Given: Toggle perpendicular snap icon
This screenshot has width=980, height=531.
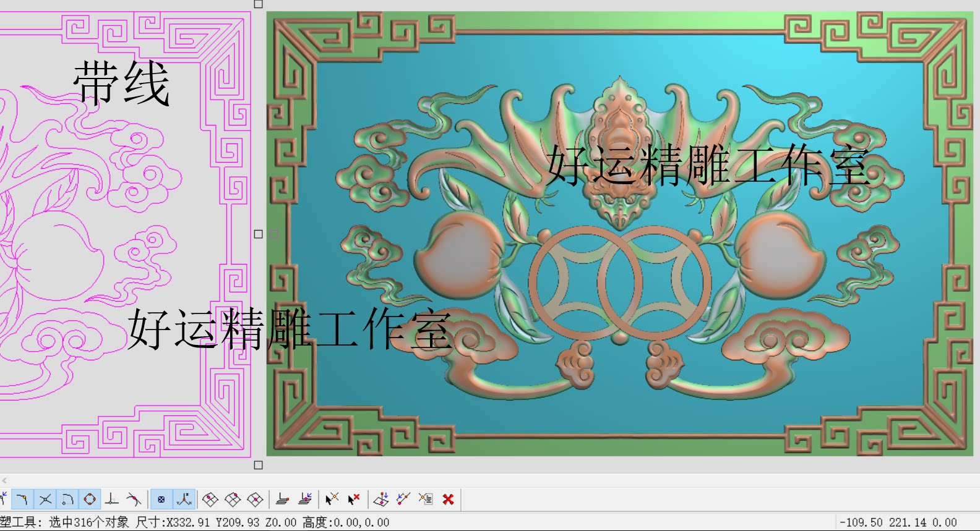Looking at the screenshot, I should (112, 499).
